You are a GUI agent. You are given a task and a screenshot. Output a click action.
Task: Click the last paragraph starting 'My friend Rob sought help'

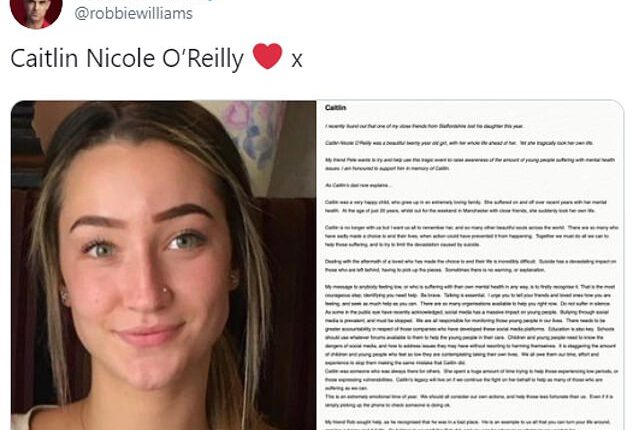[468, 425]
